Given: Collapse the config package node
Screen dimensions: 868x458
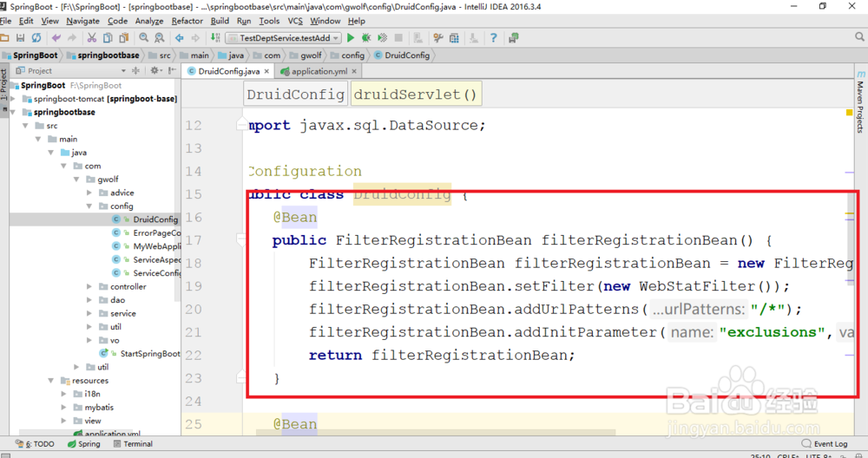Looking at the screenshot, I should (x=89, y=206).
